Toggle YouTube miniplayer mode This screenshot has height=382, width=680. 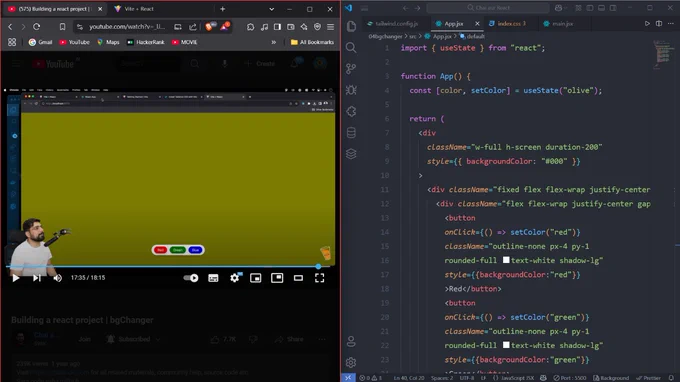point(256,278)
